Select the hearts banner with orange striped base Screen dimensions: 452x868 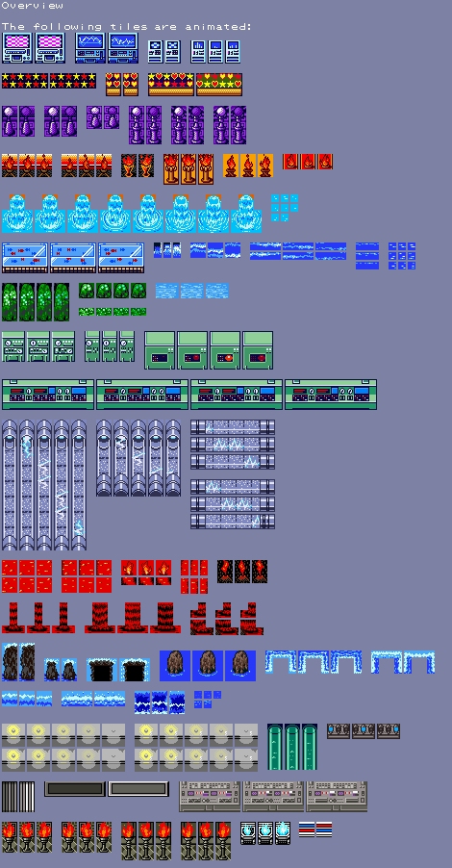171,84
